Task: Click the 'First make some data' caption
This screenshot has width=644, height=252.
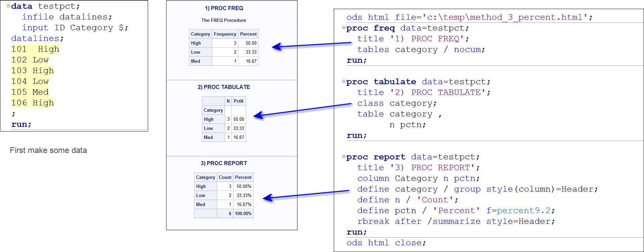Action: click(x=48, y=150)
